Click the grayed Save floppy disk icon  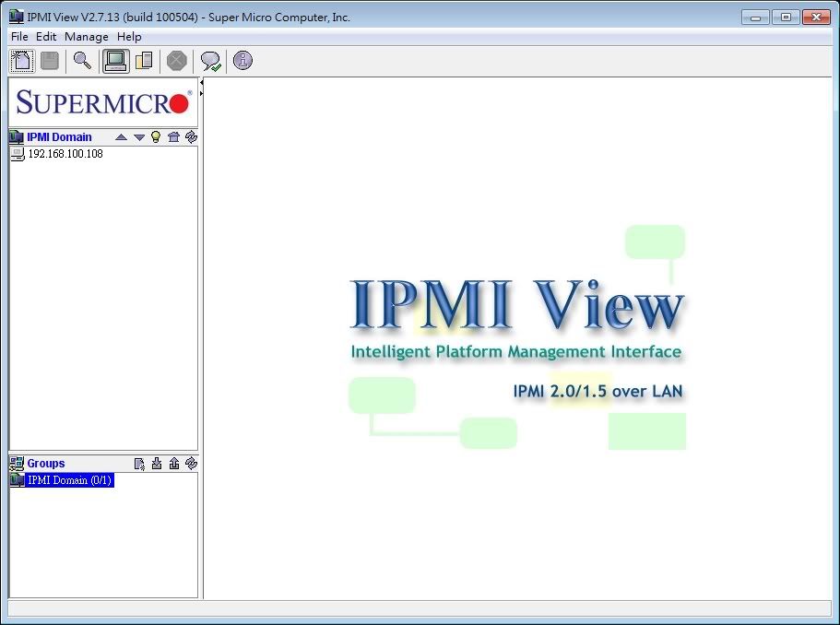pyautogui.click(x=50, y=61)
